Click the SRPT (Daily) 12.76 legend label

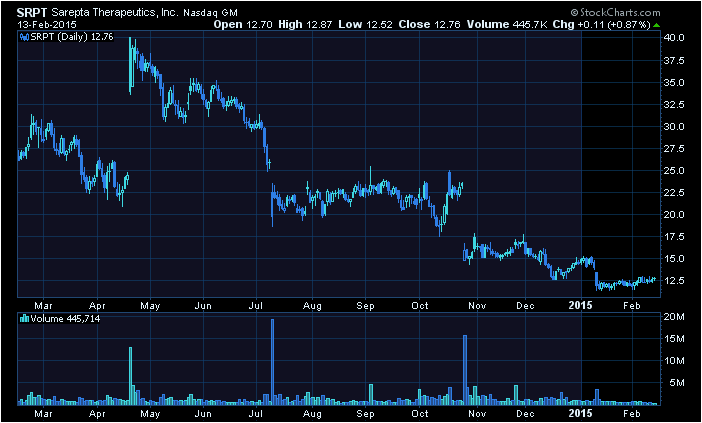(x=72, y=37)
